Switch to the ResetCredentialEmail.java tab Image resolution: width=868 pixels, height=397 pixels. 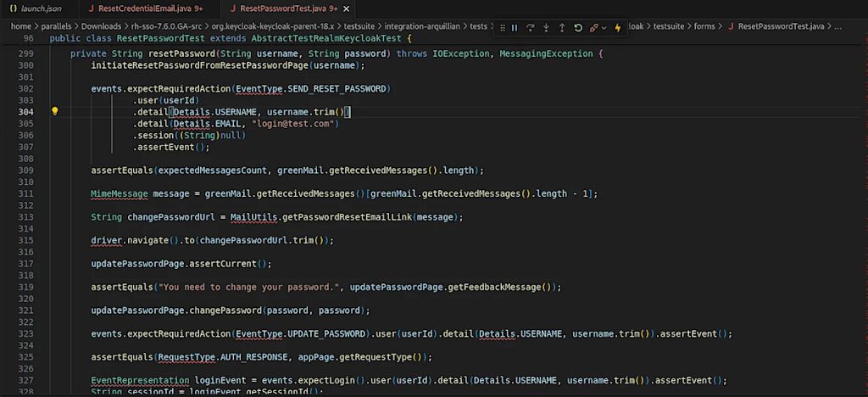tap(146, 8)
